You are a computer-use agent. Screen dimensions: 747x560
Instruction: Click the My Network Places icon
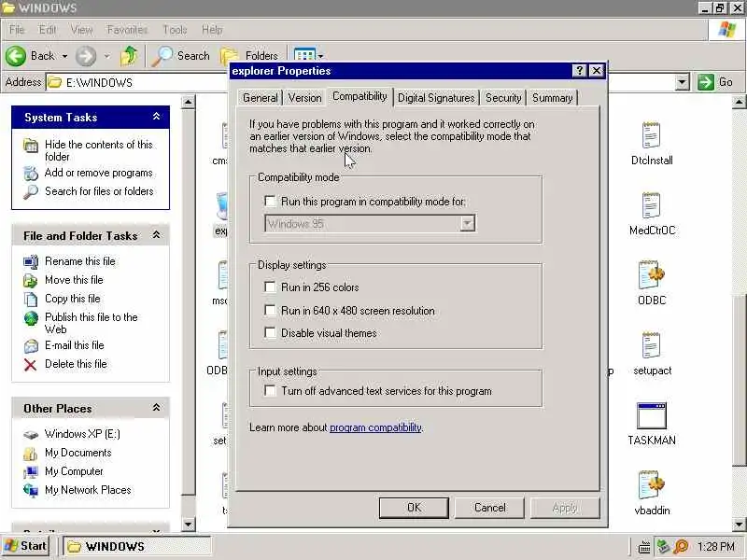point(31,490)
